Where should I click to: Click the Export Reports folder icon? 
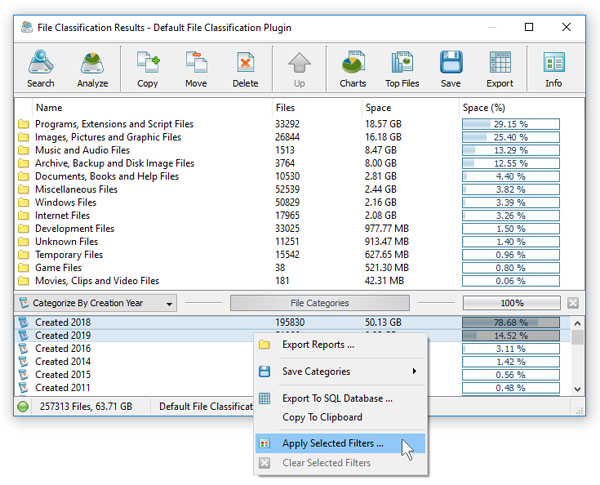[264, 345]
